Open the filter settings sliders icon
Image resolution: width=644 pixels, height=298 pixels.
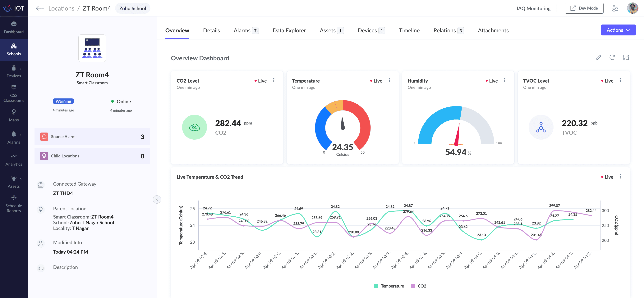pos(615,8)
